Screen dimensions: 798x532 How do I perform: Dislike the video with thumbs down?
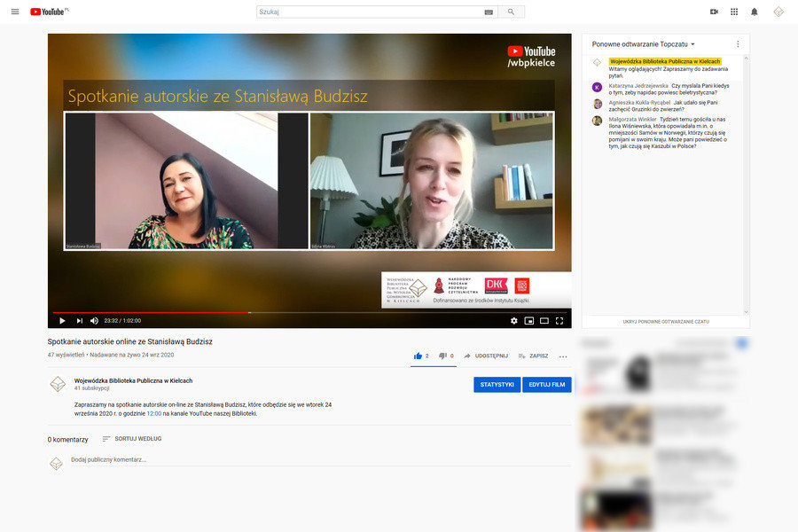pos(442,356)
